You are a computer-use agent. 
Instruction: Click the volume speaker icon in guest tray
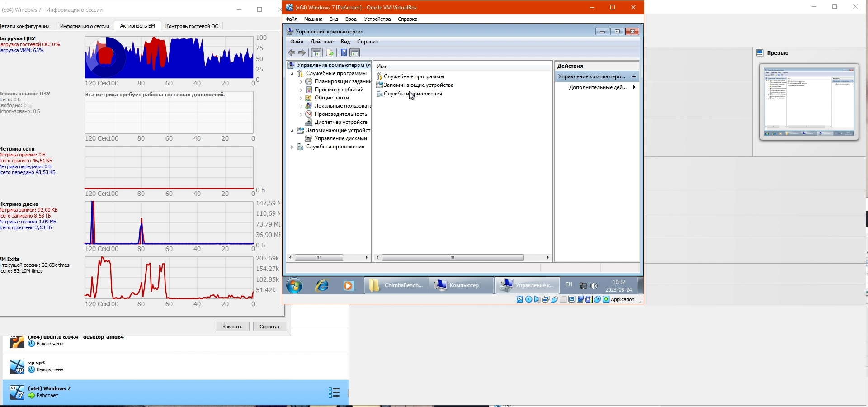[594, 286]
